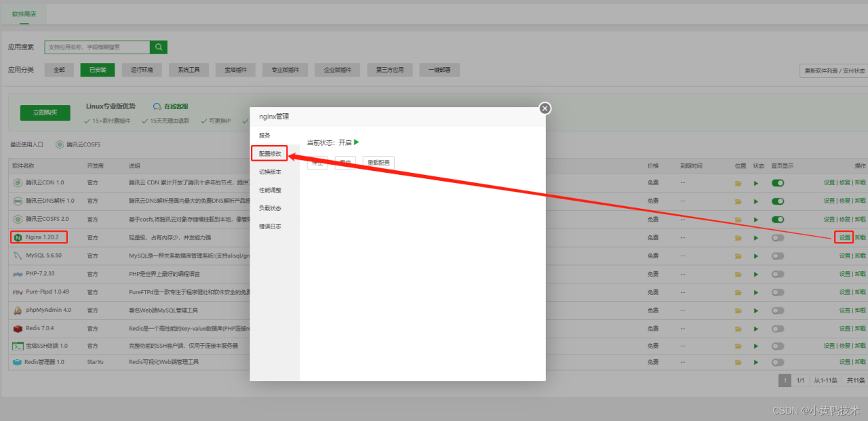The height and width of the screenshot is (421, 868).
Task: Click status play icon for phpMyAdmin row
Action: pos(757,310)
